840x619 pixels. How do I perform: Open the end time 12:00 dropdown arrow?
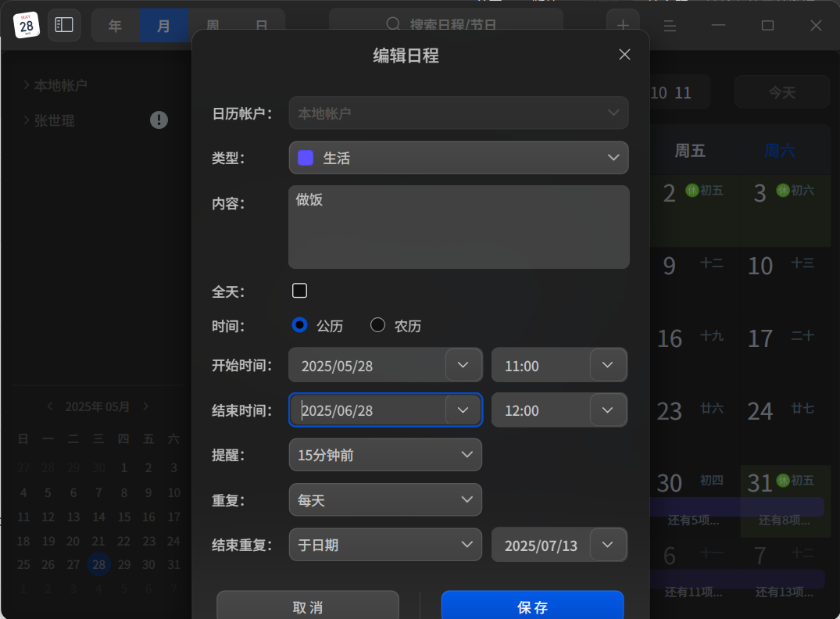coord(608,410)
